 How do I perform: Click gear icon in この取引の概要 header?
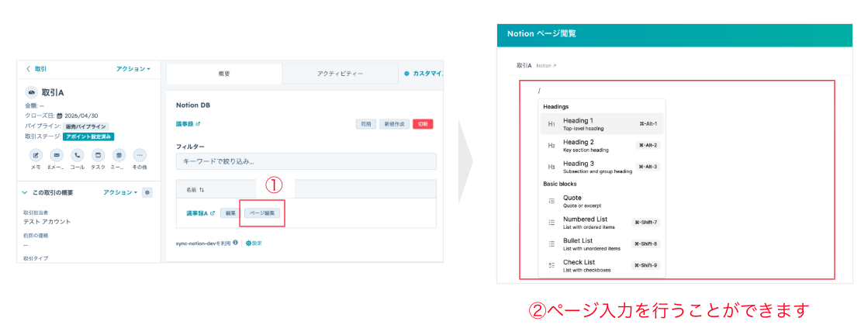coord(147,192)
